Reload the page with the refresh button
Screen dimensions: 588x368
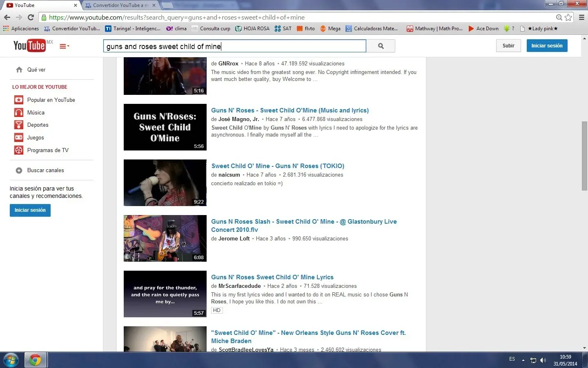click(x=31, y=17)
